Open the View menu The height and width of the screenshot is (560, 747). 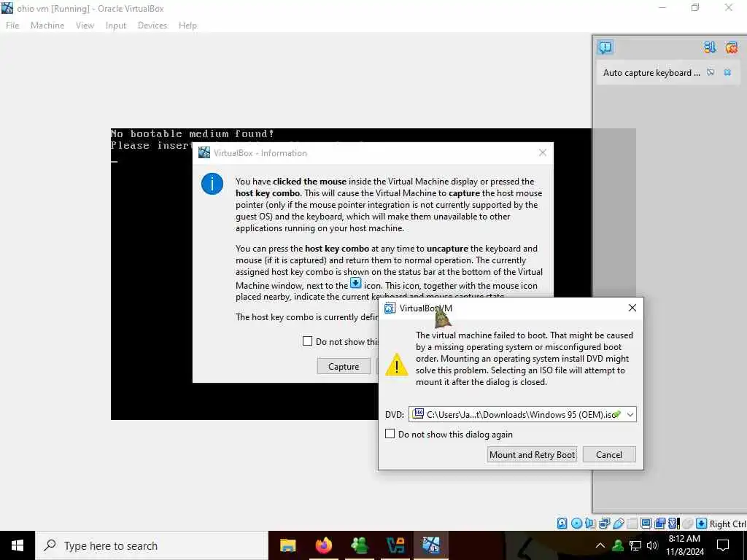85,26
